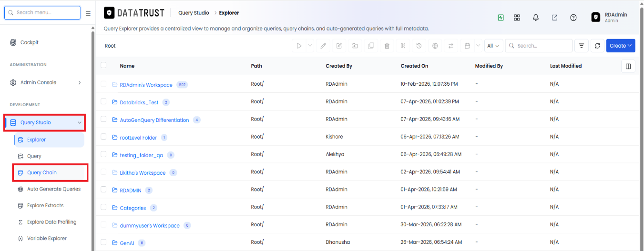The height and width of the screenshot is (251, 644).
Task: Click the globe toolbar icon
Action: pyautogui.click(x=435, y=46)
